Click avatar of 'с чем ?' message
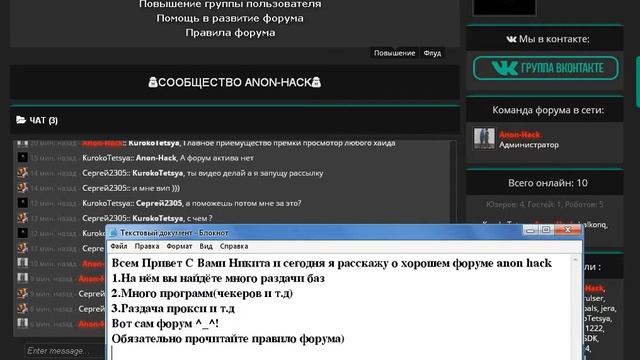Image resolution: width=640 pixels, height=360 pixels. 22,218
